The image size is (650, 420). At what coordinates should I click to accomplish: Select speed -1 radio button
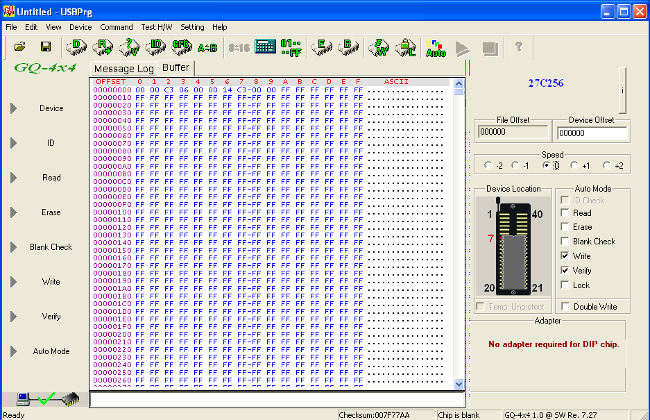pyautogui.click(x=515, y=165)
